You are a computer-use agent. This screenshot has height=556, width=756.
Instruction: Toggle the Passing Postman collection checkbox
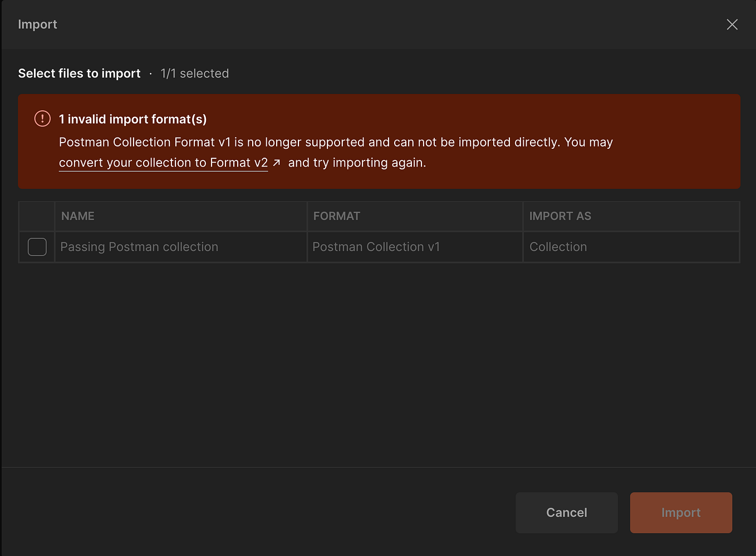coord(37,247)
